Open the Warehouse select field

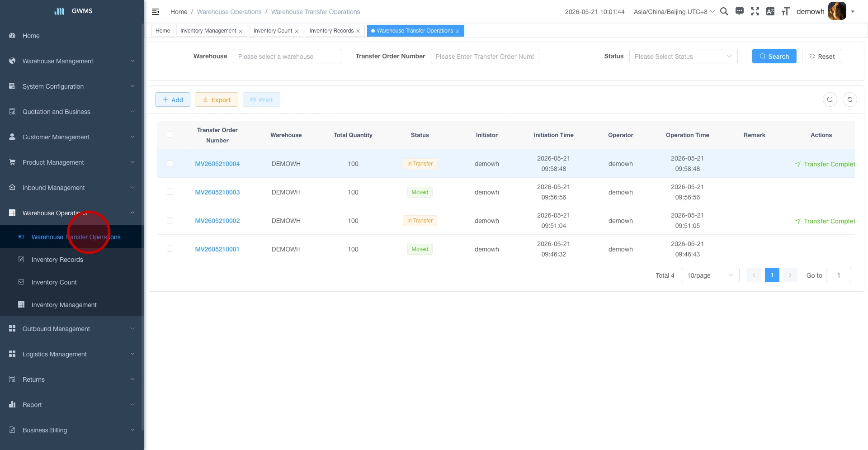point(287,56)
